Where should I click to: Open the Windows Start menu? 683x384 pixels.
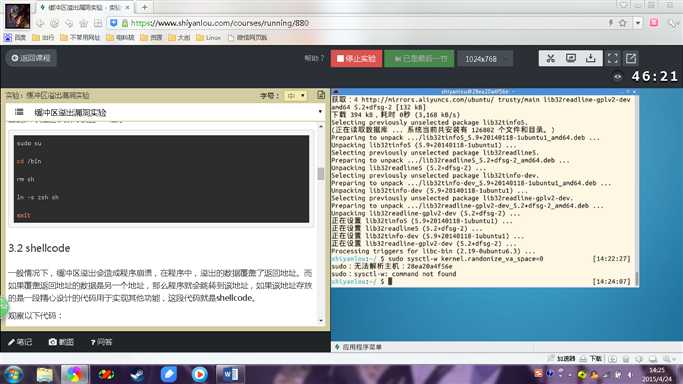pyautogui.click(x=13, y=375)
